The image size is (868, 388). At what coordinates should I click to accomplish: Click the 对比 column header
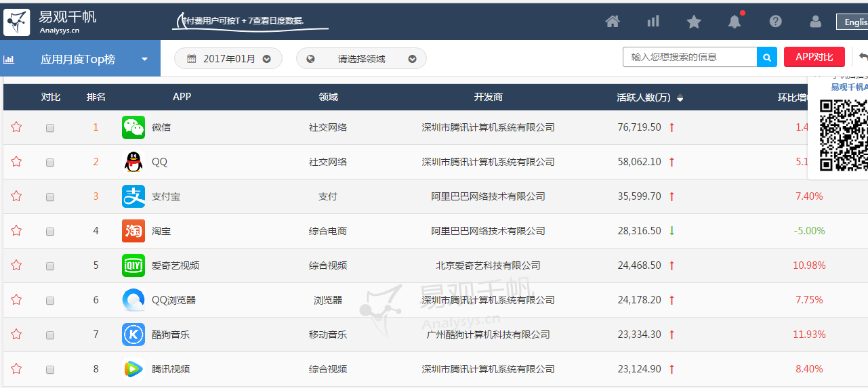pyautogui.click(x=51, y=97)
